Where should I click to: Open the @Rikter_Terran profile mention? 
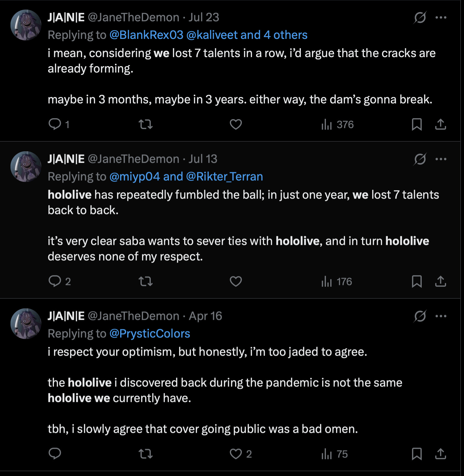click(224, 177)
